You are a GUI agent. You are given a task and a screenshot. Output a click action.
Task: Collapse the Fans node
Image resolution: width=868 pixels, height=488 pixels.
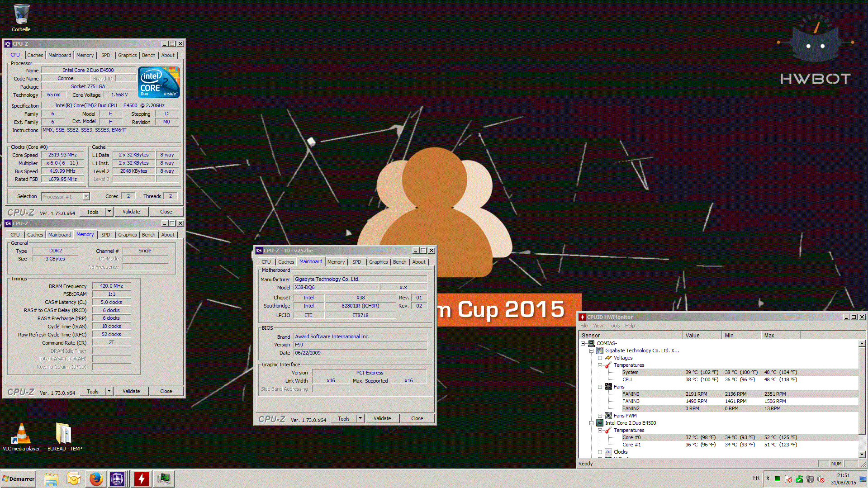point(600,387)
